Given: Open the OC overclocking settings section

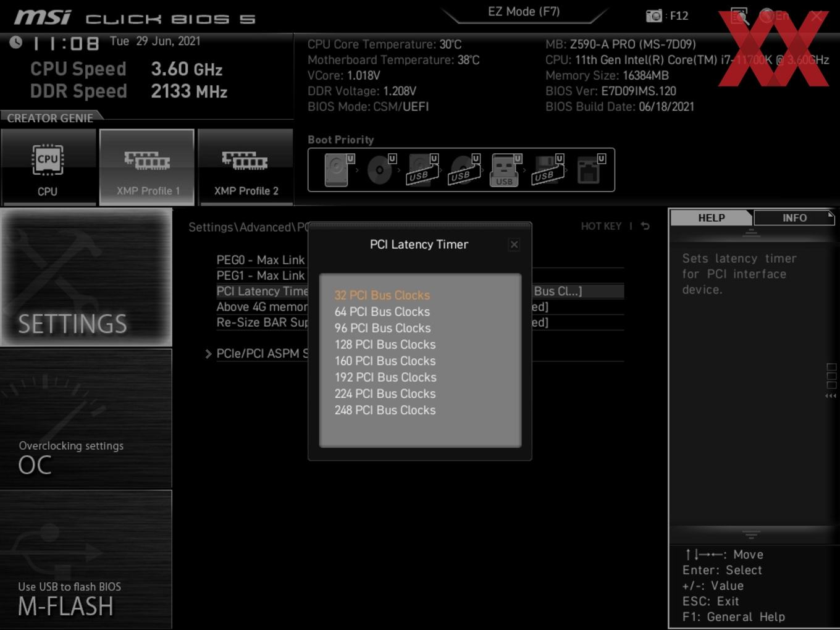Looking at the screenshot, I should 86,419.
